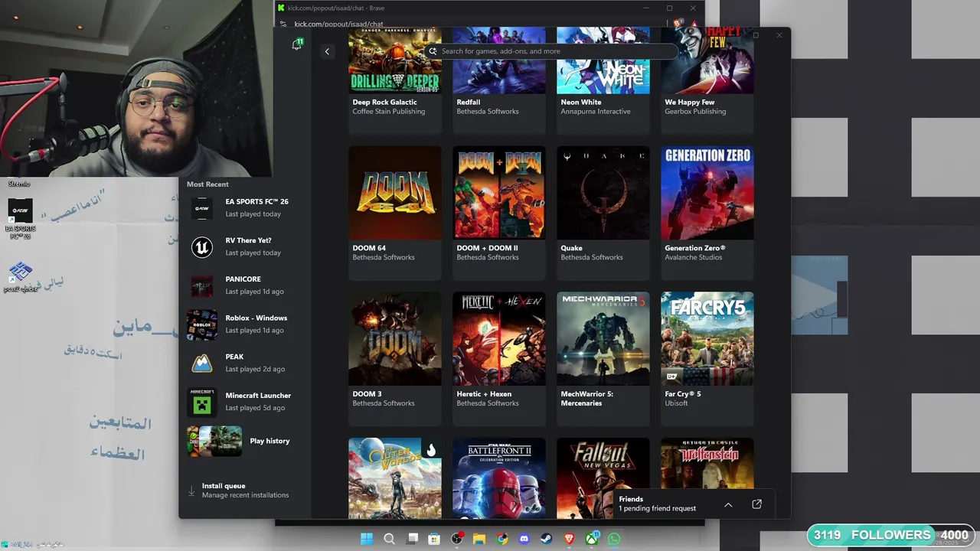
Task: Open Roblox - Windows icon in sidebar
Action: click(x=202, y=324)
